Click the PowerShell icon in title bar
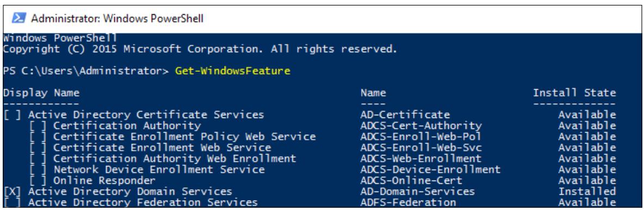644x211 pixels. pyautogui.click(x=18, y=18)
